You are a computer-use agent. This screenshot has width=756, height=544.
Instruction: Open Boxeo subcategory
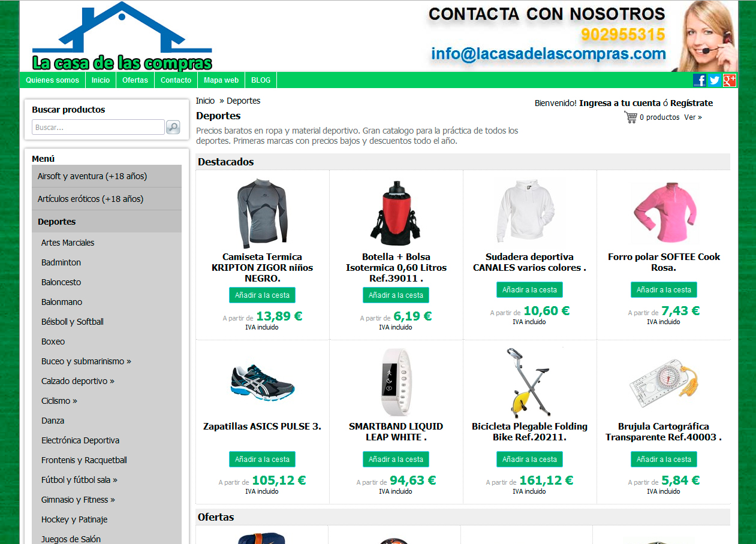click(53, 341)
